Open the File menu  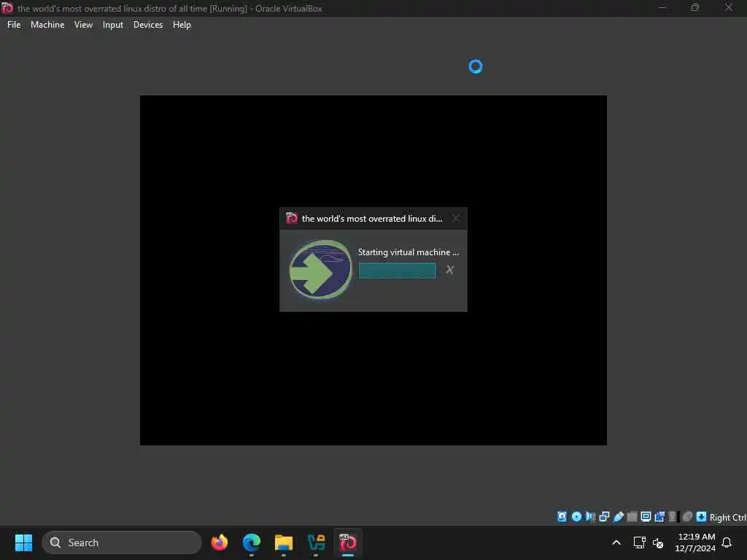(x=14, y=25)
